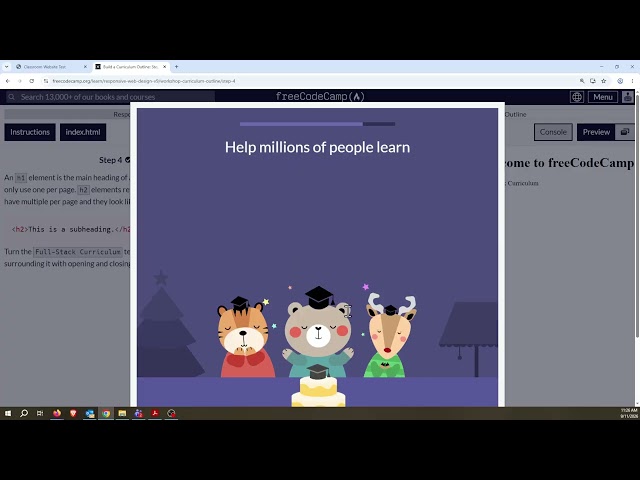Click the zoom magnifier icon in address bar
The width and height of the screenshot is (640, 480).
582,81
